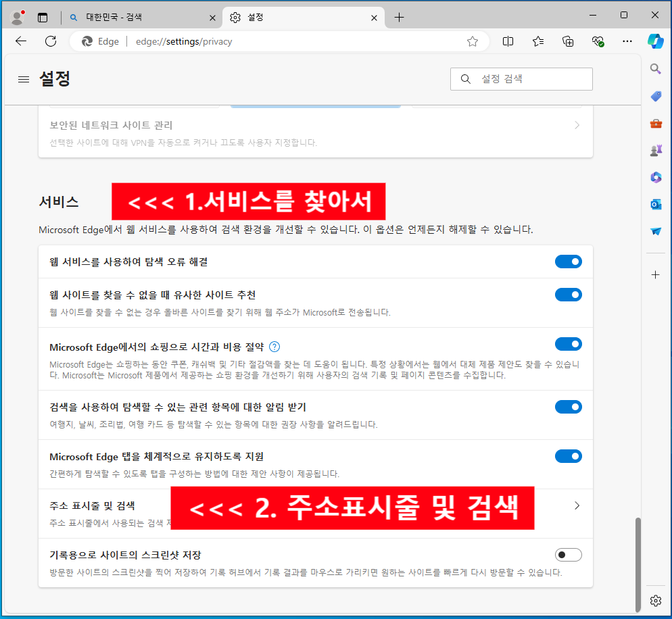Focus the address bar URL
This screenshot has width=672, height=619.
point(184,41)
